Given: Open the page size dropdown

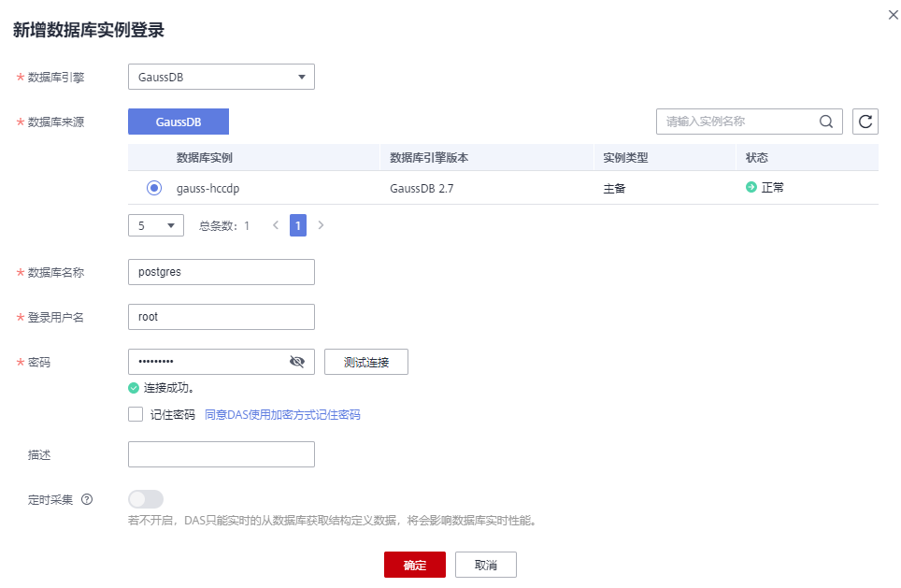Looking at the screenshot, I should coord(156,225).
